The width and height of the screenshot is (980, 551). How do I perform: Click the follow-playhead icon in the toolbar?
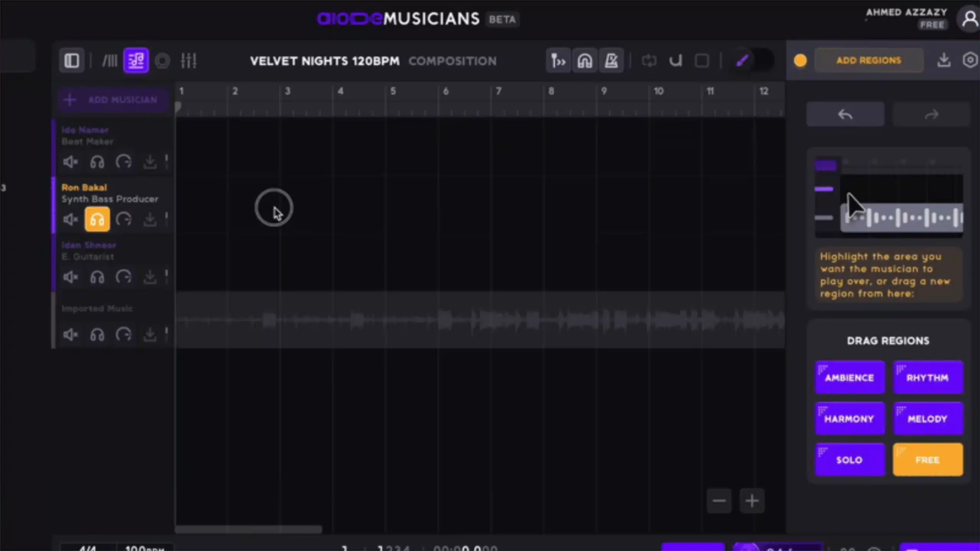558,60
